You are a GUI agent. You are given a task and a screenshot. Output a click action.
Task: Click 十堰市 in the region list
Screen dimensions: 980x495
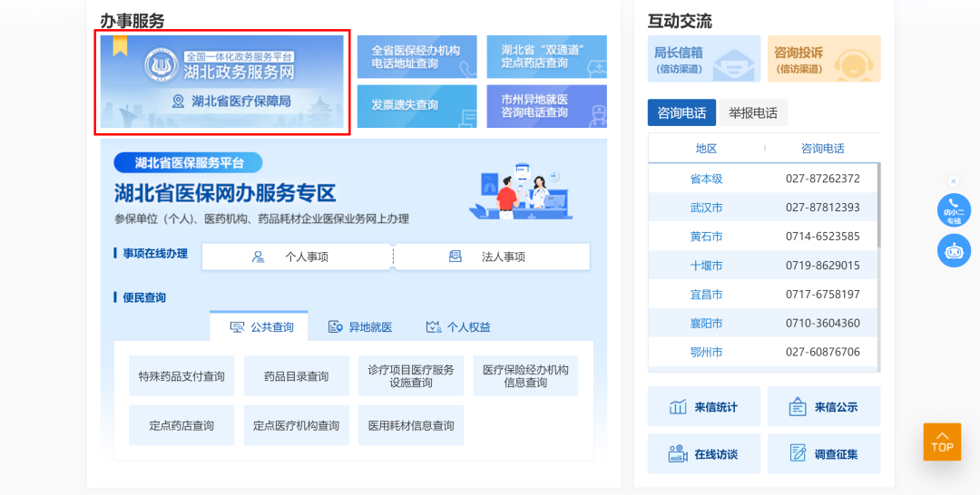706,266
